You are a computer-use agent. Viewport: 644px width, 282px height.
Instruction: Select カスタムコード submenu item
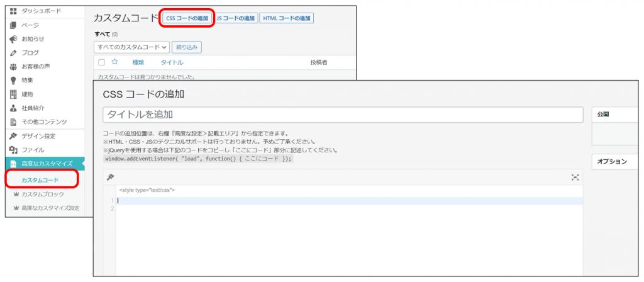[x=40, y=180]
